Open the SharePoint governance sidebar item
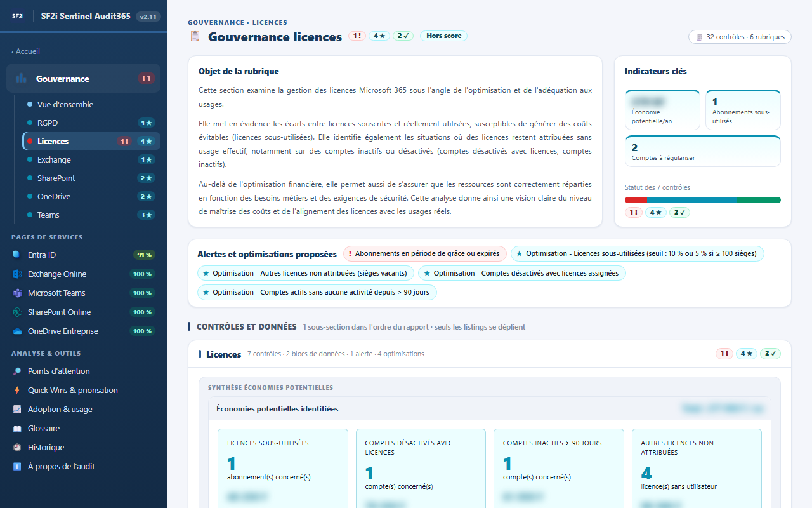The width and height of the screenshot is (812, 508). [91, 178]
